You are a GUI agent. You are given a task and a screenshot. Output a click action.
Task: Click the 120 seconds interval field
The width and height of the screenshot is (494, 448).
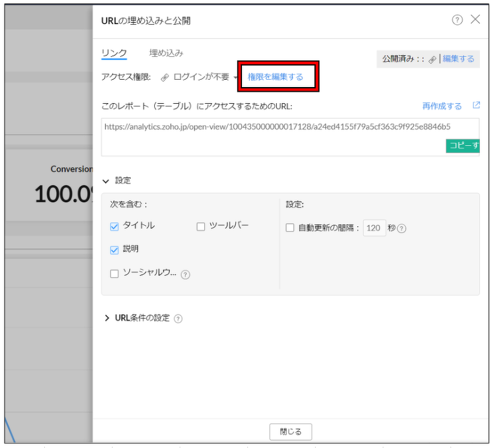click(x=373, y=228)
